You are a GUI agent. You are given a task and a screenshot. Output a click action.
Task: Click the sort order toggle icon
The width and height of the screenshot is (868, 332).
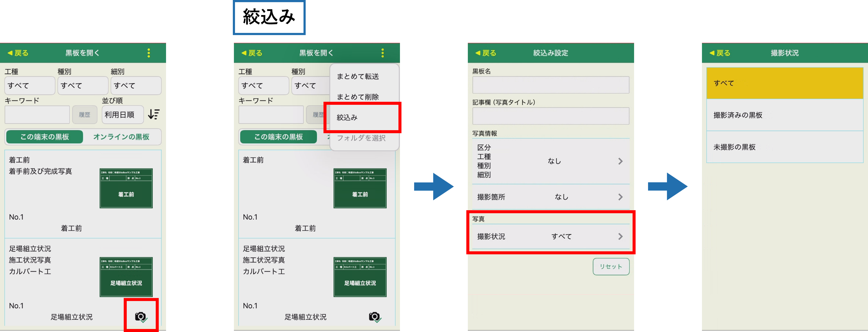point(154,114)
